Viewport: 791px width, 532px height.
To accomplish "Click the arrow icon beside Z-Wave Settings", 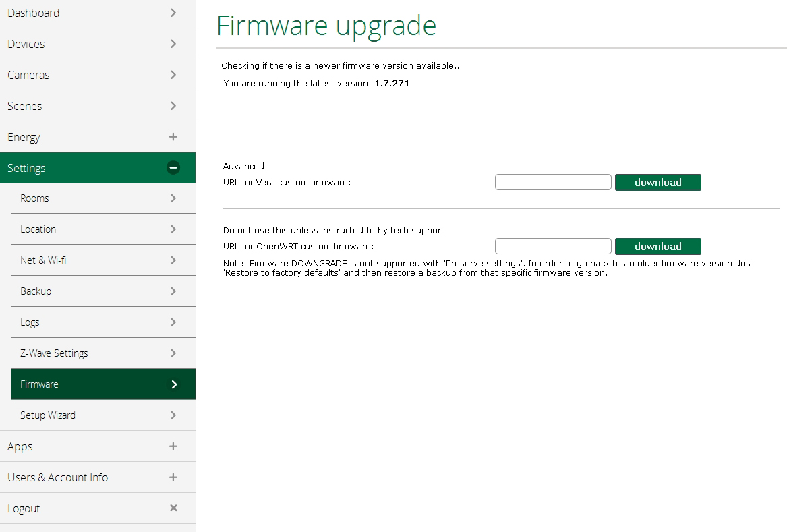I will coord(173,353).
